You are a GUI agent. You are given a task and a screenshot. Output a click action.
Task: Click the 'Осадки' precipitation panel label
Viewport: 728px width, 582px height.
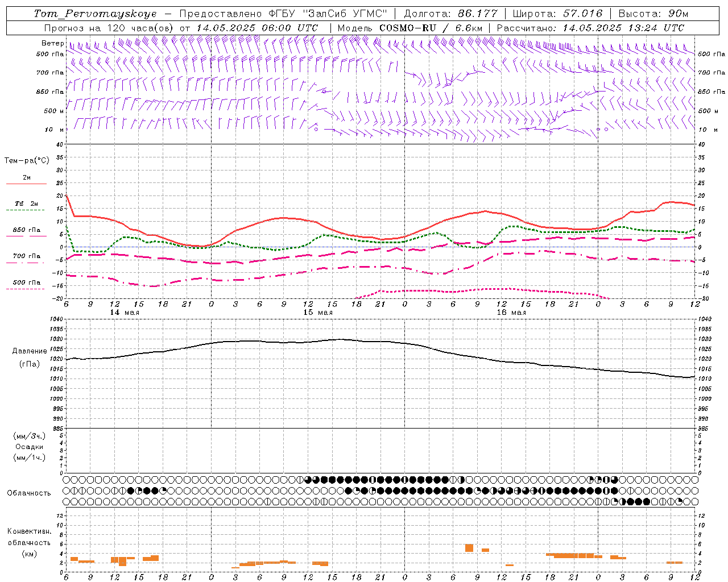coord(30,447)
